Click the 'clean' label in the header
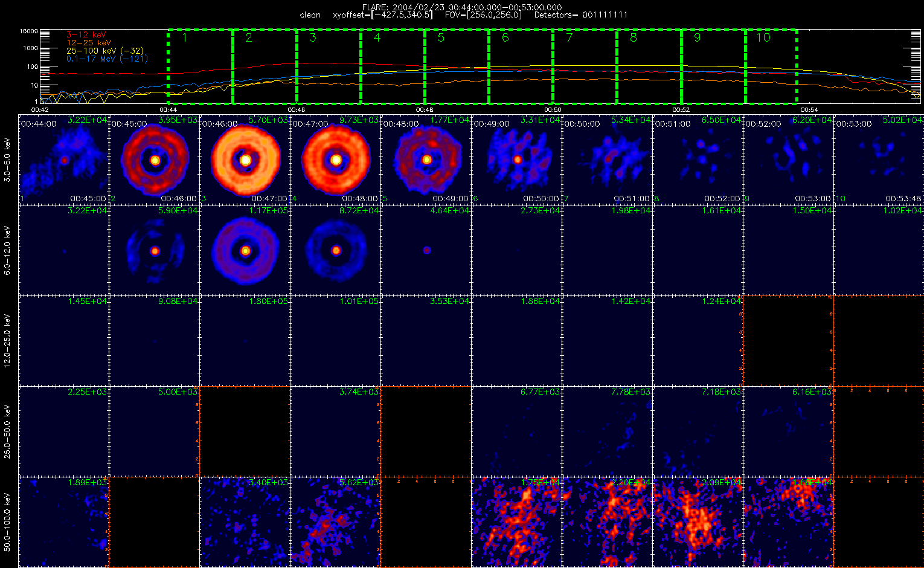 coord(310,15)
